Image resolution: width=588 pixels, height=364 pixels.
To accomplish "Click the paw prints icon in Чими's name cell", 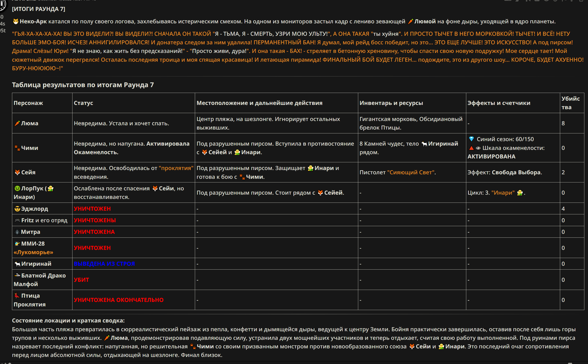I will (x=17, y=148).
